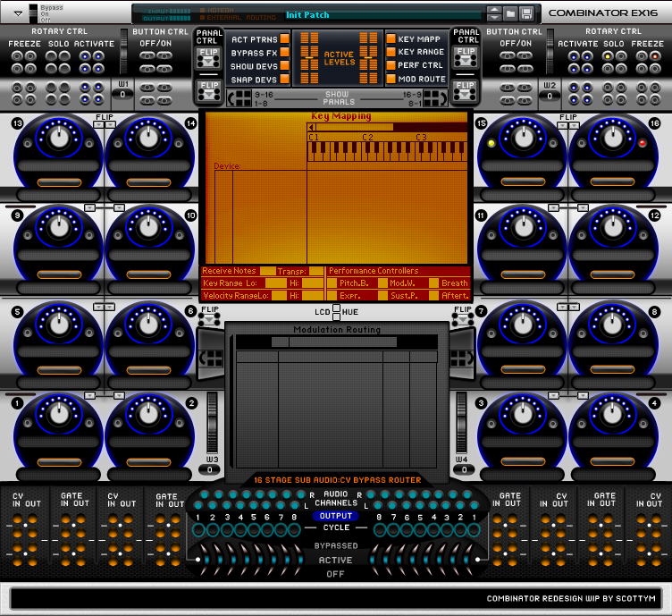Toggle the ACT PTRNS orange button
Viewport: 672px width, 616px height.
284,38
